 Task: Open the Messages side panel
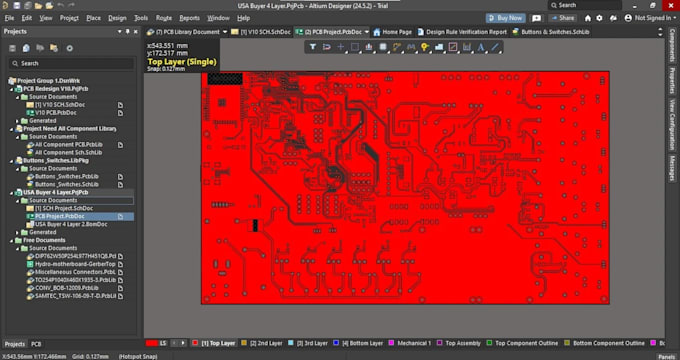(x=672, y=168)
